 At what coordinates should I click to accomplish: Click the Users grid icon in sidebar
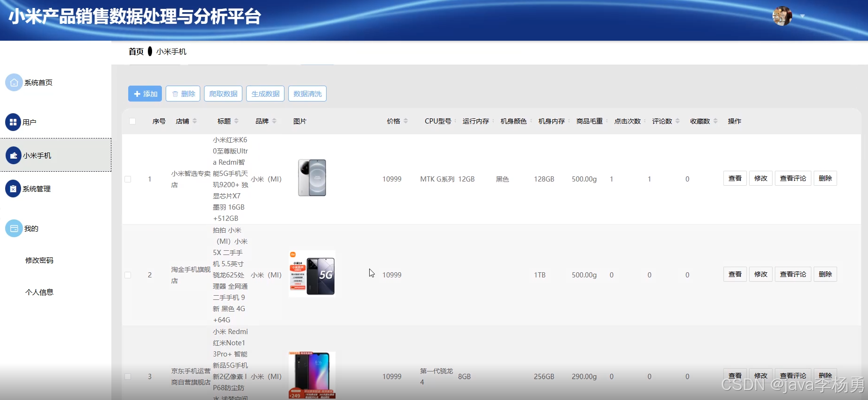(x=13, y=122)
